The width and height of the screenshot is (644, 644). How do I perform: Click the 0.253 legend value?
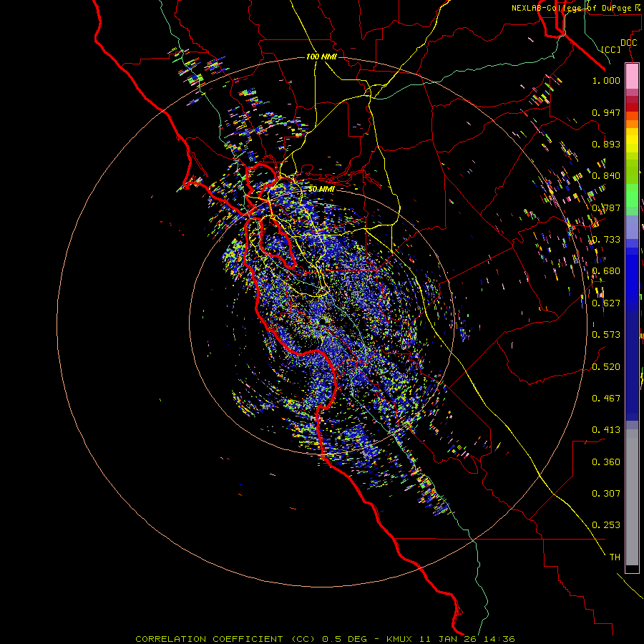click(x=606, y=525)
